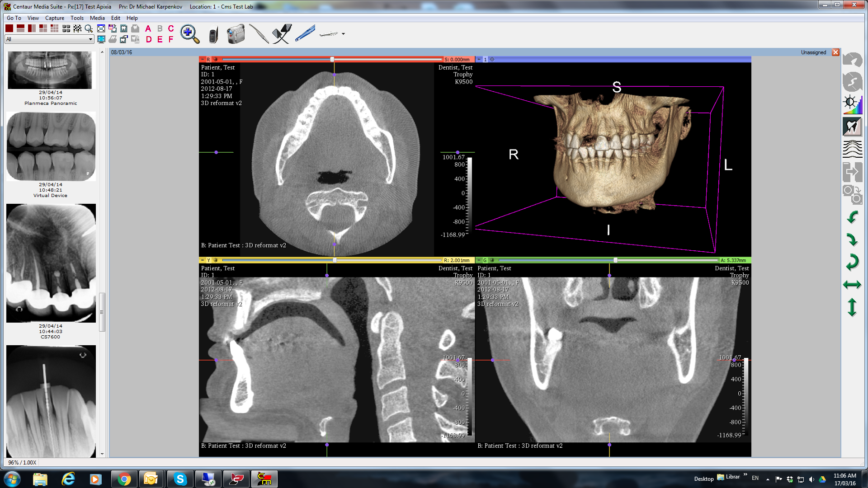The height and width of the screenshot is (488, 868).
Task: Open the Capture menu
Action: [54, 18]
